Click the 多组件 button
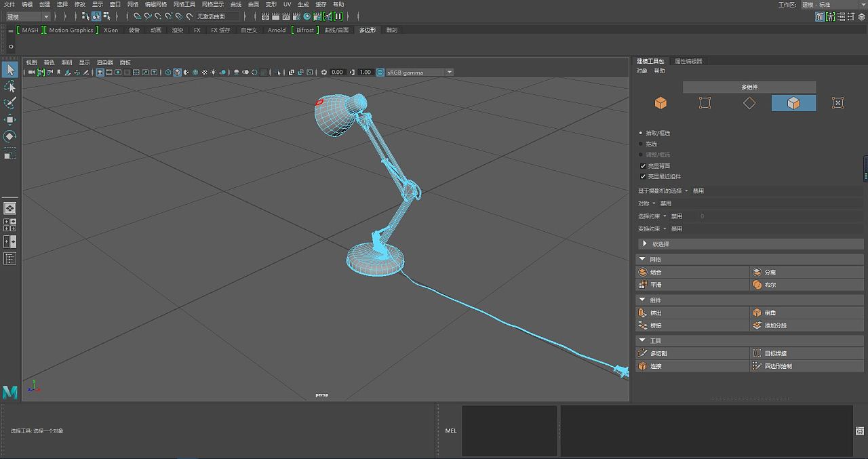The width and height of the screenshot is (868, 459). [x=749, y=87]
